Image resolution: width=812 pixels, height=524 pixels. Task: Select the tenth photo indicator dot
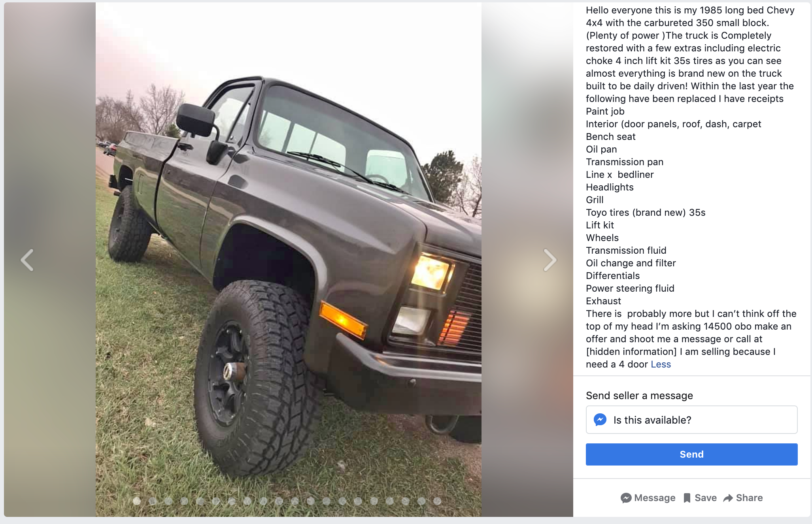(x=279, y=501)
